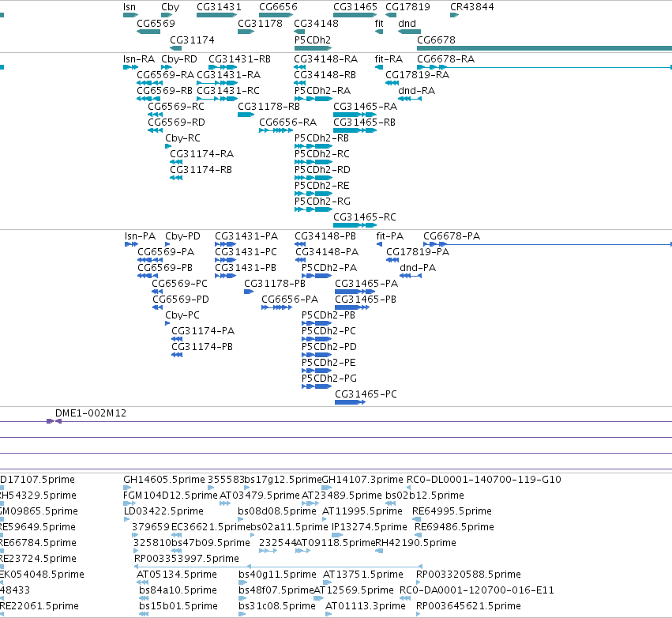This screenshot has height=618, width=672.
Task: Open transcript CG17819-RA
Action: [x=417, y=74]
